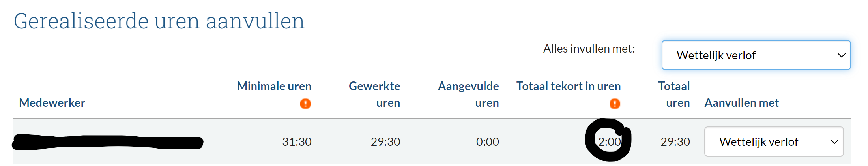Click the 29:30 value under Gewerkte uren
Viewport: 868px width, 166px height.
point(385,141)
